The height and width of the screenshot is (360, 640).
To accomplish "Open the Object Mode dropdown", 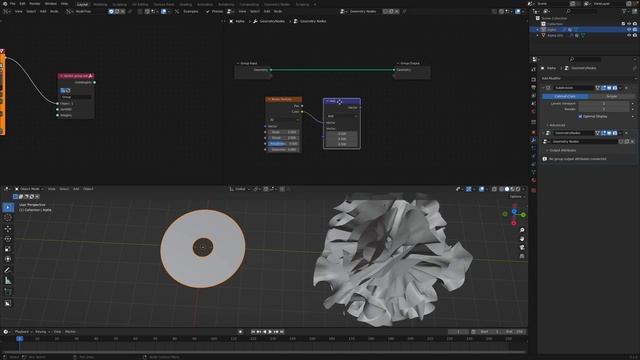I will pyautogui.click(x=29, y=189).
